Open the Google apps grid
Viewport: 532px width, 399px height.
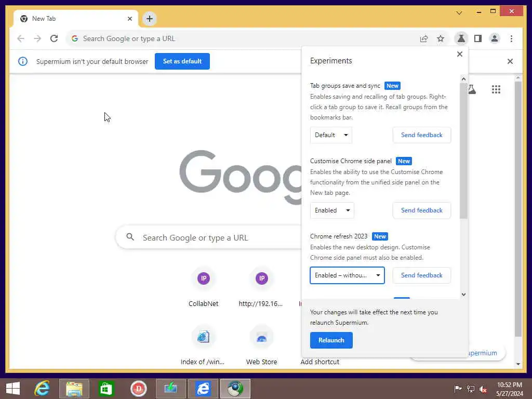[x=496, y=89]
